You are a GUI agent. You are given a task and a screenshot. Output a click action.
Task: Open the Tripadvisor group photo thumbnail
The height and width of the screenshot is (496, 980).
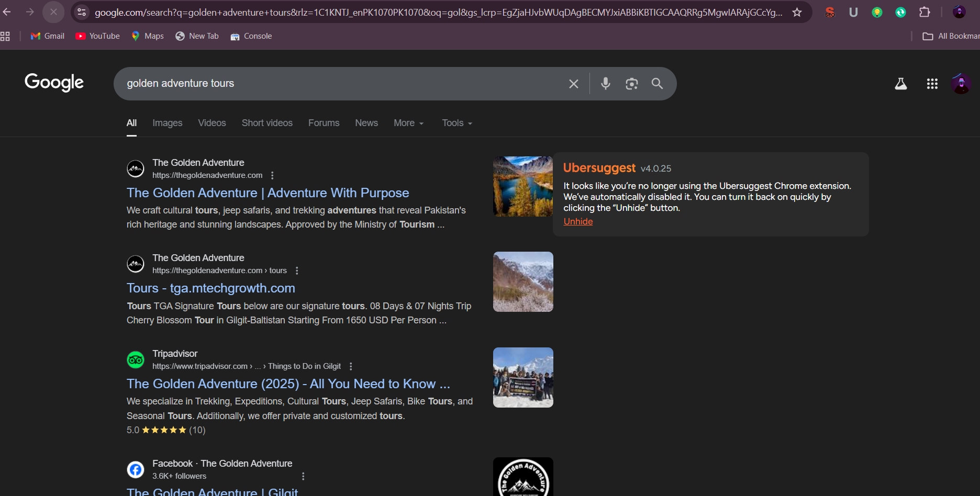tap(523, 377)
